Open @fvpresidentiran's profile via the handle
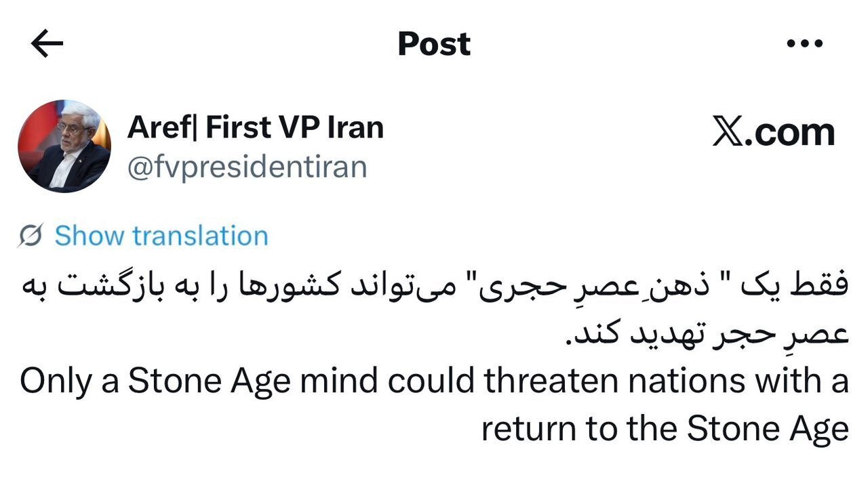Viewport: 868px width, 481px height. tap(248, 166)
